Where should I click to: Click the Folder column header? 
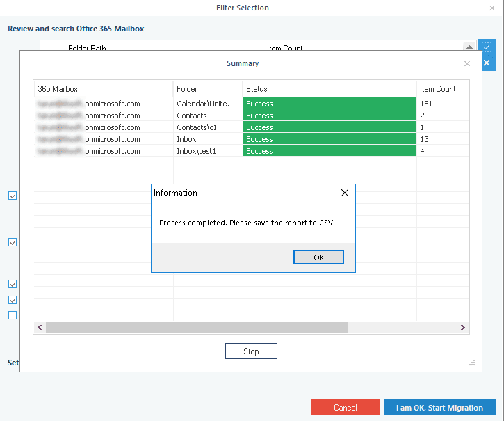coord(208,89)
